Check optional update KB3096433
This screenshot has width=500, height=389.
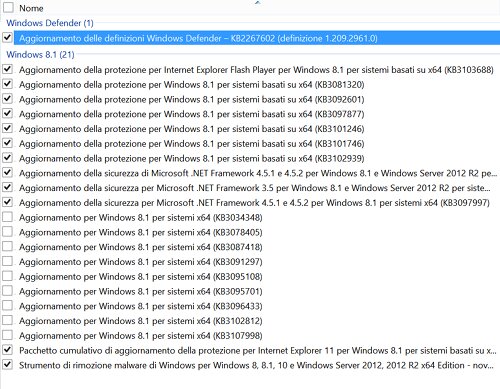coord(8,305)
